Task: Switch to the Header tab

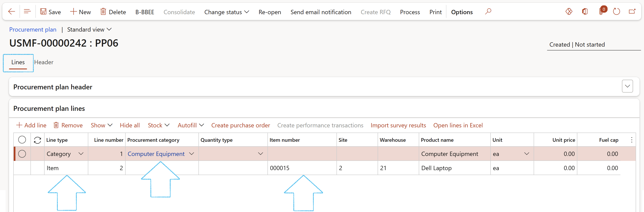Action: pos(44,62)
